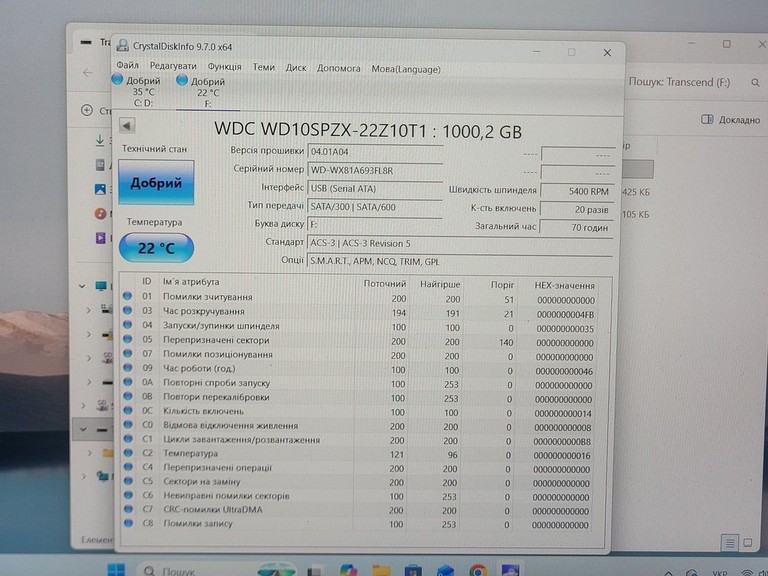Click status dot for Запуски/зупинки шпинделя row

[x=127, y=324]
